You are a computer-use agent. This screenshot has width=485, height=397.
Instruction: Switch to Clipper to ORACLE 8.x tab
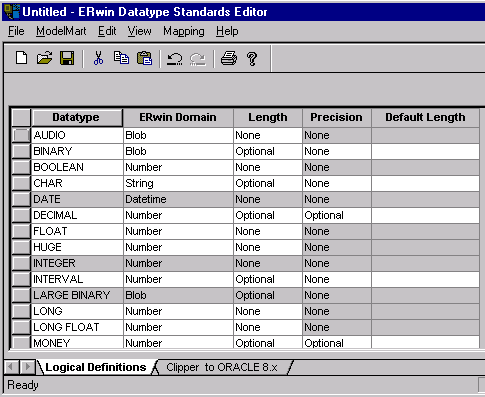[222, 367]
